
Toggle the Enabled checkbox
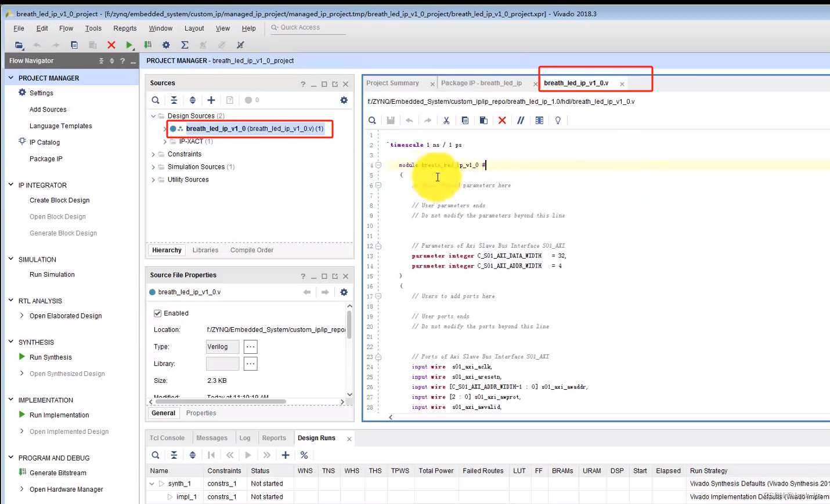157,313
